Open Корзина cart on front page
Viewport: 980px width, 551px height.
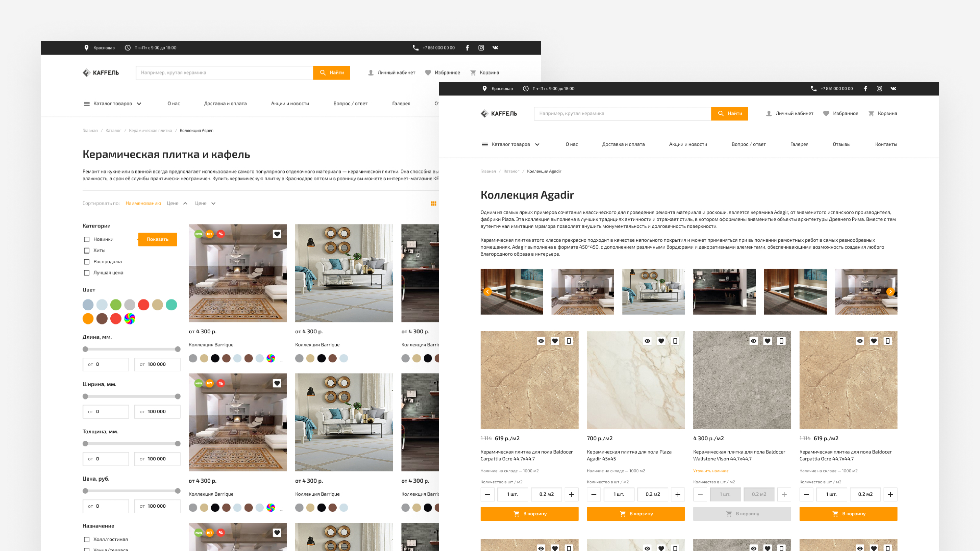(883, 113)
